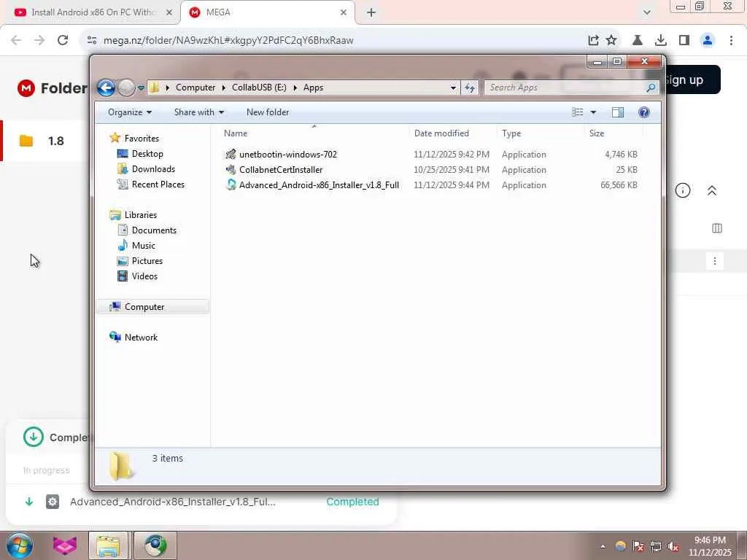Open the view options dropdown arrow
This screenshot has height=560, width=747.
tap(593, 112)
